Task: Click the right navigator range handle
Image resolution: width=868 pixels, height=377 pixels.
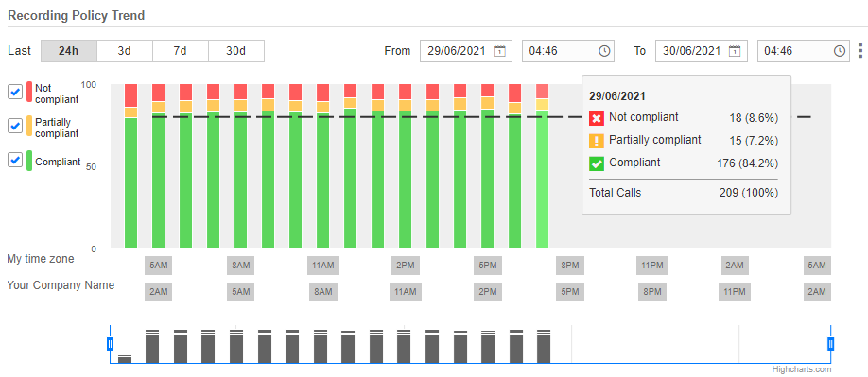Action: pyautogui.click(x=831, y=344)
